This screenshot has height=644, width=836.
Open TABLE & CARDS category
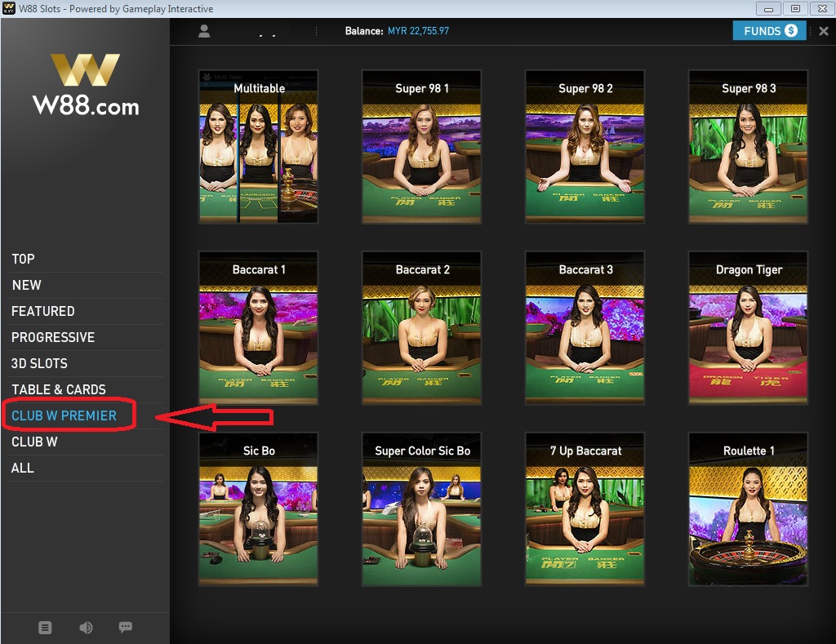(x=59, y=389)
